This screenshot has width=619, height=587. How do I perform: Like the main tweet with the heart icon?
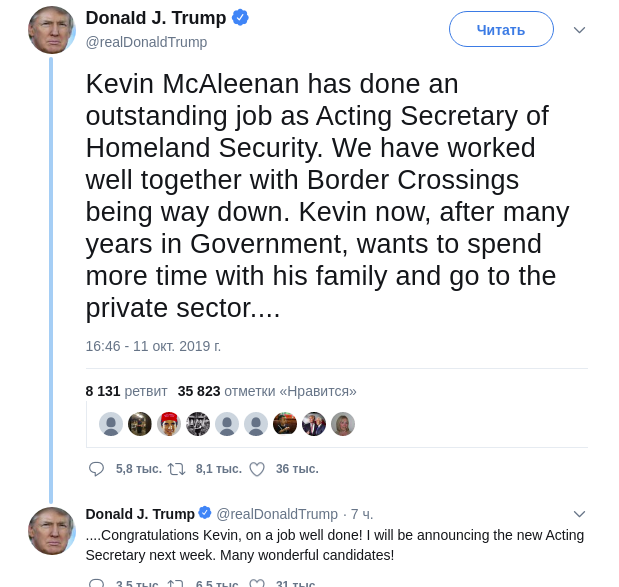point(257,468)
